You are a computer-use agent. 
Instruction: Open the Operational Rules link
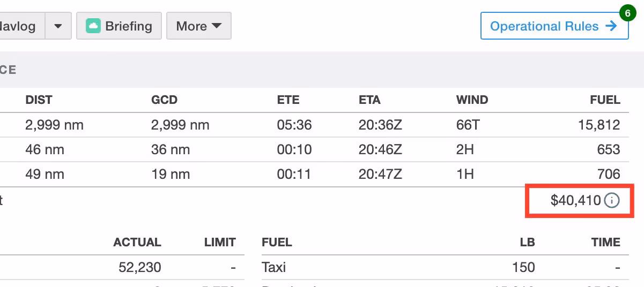pos(544,26)
